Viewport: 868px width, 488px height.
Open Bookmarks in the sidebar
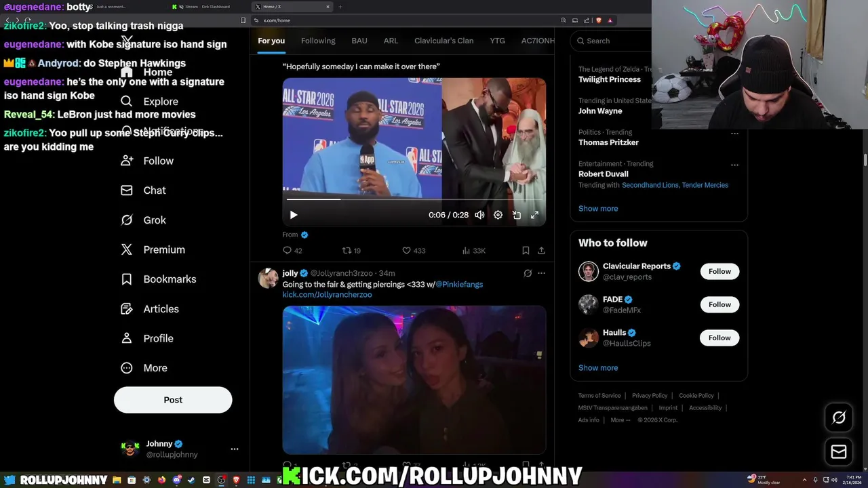[x=158, y=279]
